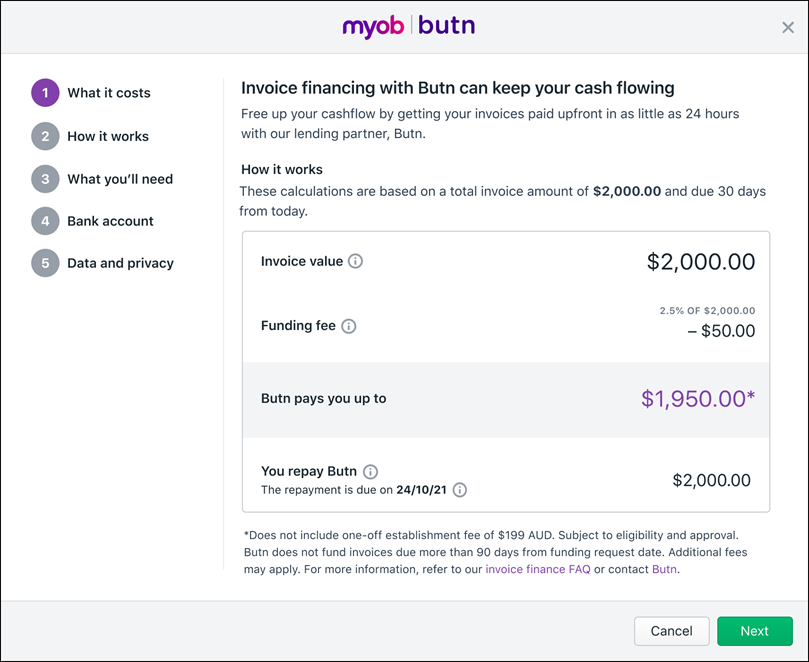The image size is (809, 662).
Task: Click the myob logo in the header
Action: 374,26
